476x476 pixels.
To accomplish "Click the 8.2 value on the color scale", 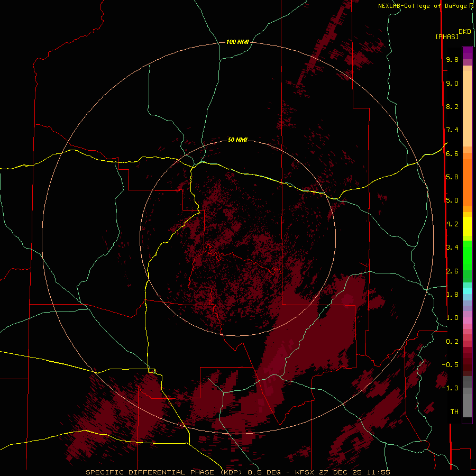I will tap(452, 106).
